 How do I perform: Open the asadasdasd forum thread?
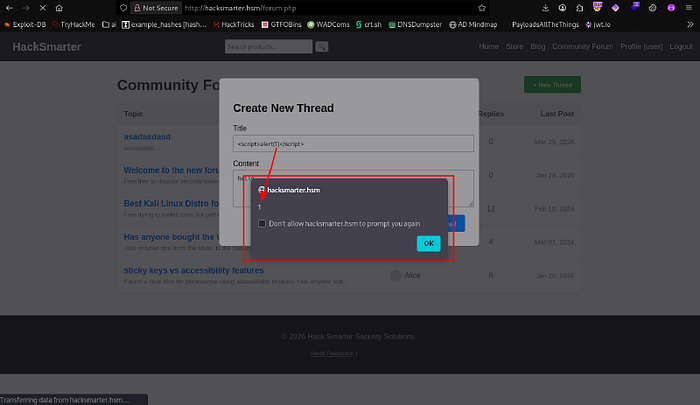tap(147, 137)
